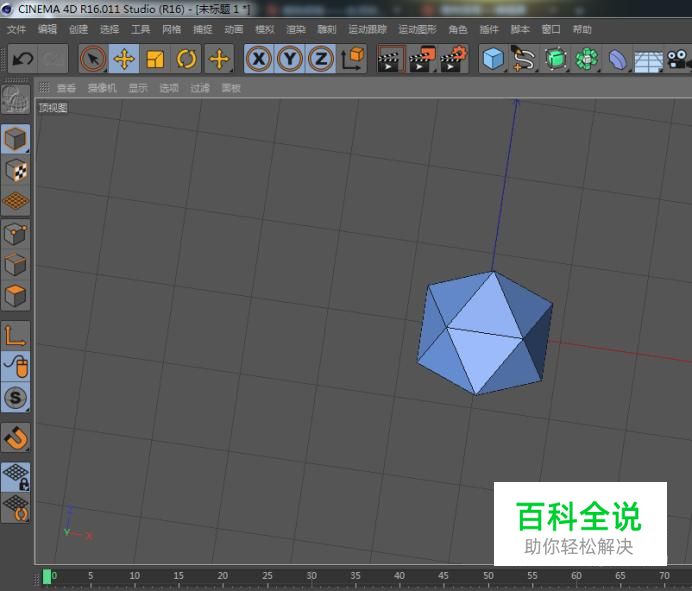The height and width of the screenshot is (591, 692).
Task: Open the spline pen tool
Action: click(524, 59)
